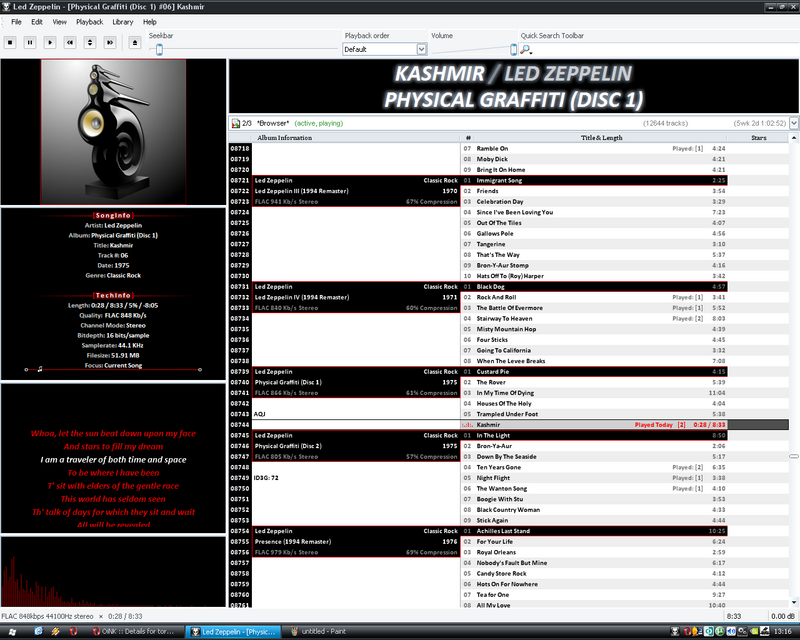Click the eject (open file) toolbar button
Image resolution: width=800 pixels, height=640 pixels.
[135, 43]
